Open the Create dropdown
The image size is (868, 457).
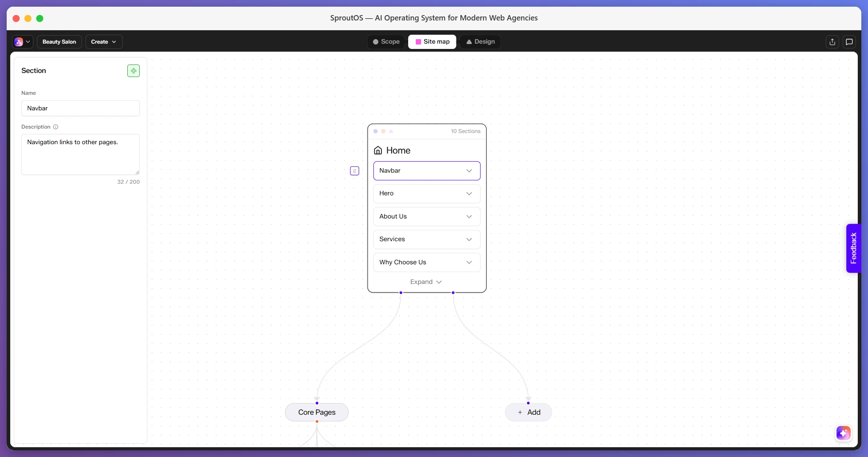(x=104, y=42)
